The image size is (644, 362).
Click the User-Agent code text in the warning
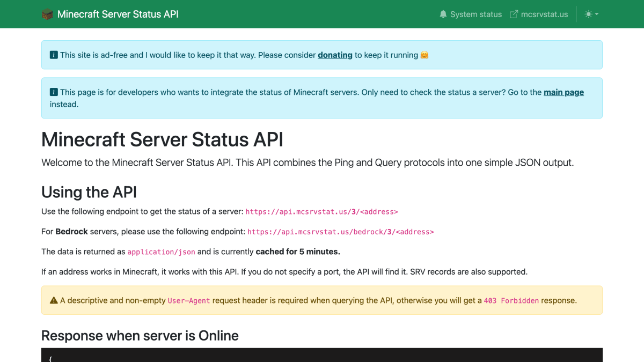[189, 301]
